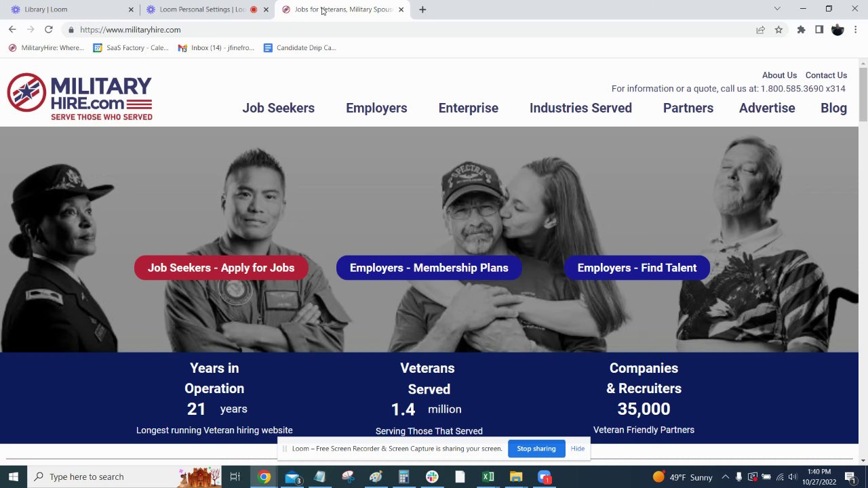The width and height of the screenshot is (868, 488).
Task: Open the Blog menu item
Action: 833,108
